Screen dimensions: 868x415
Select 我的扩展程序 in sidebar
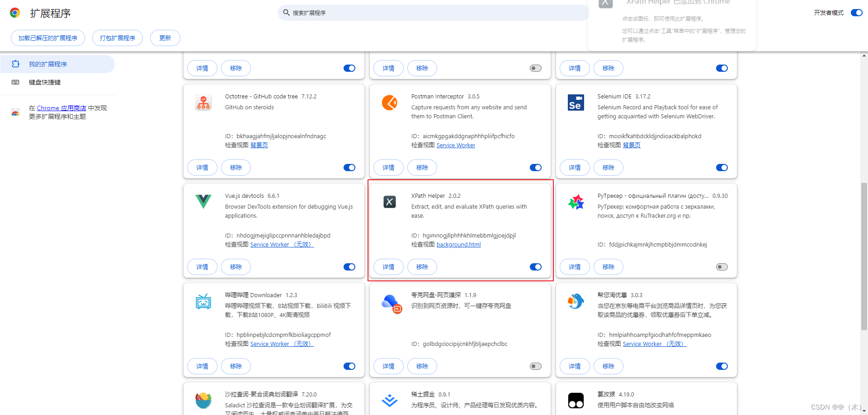pyautogui.click(x=57, y=64)
